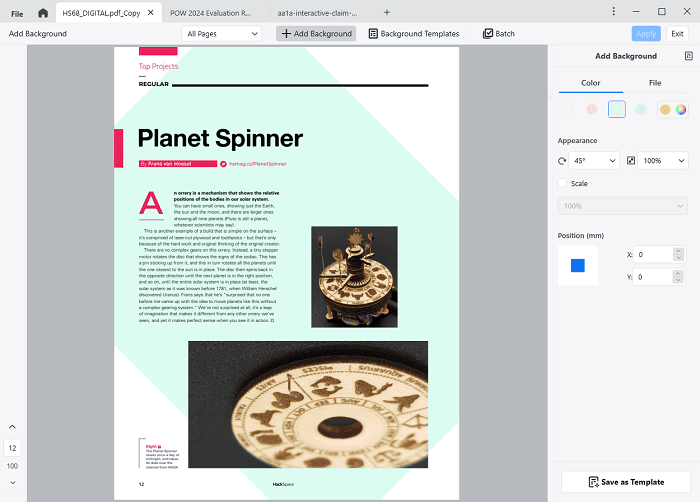Viewport: 700px width, 502px height.
Task: Go to next page with down arrow
Action: pyautogui.click(x=12, y=486)
